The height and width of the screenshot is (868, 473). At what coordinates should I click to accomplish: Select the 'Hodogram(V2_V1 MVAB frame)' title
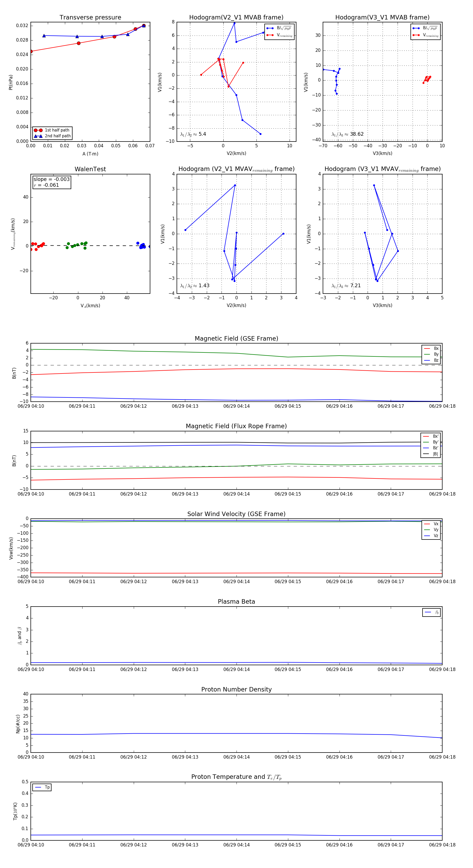[236, 18]
